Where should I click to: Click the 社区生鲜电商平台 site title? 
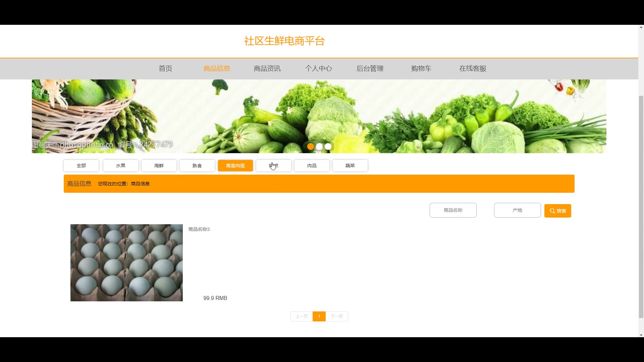(284, 41)
